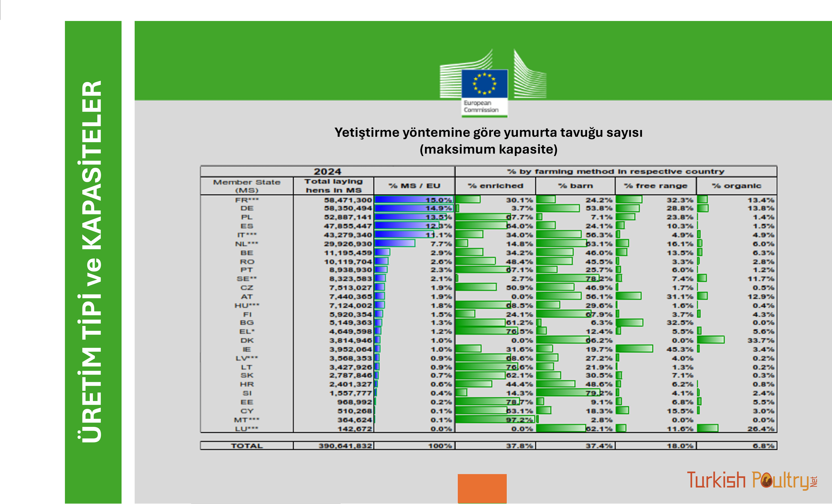832x504 pixels.
Task: Click '% by farming method in respective country' header
Action: click(x=616, y=171)
